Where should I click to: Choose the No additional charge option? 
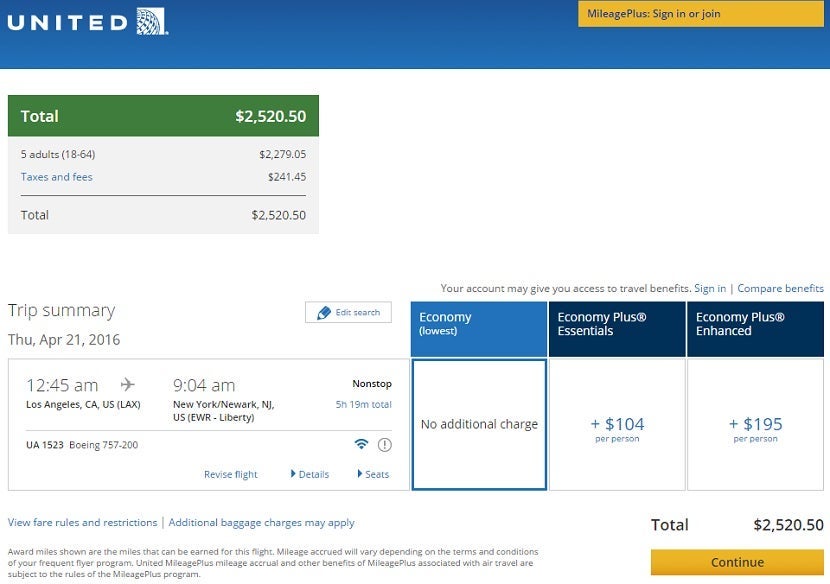point(479,425)
